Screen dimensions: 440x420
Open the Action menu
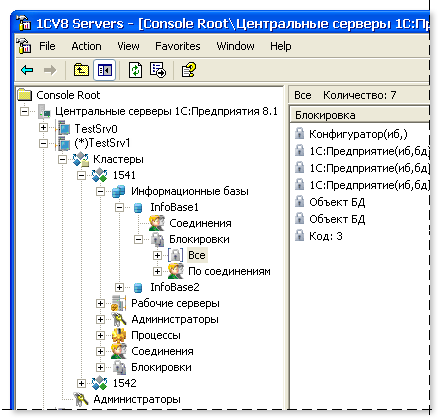pyautogui.click(x=86, y=46)
